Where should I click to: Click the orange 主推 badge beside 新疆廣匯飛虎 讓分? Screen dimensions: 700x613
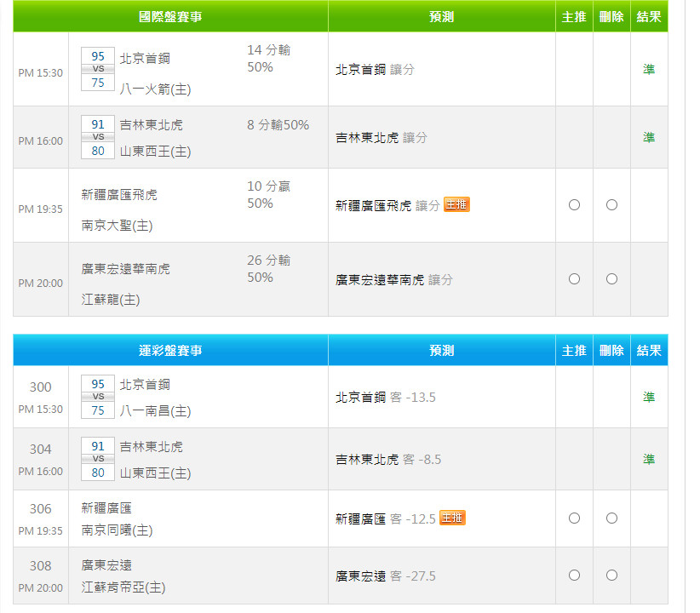click(456, 204)
